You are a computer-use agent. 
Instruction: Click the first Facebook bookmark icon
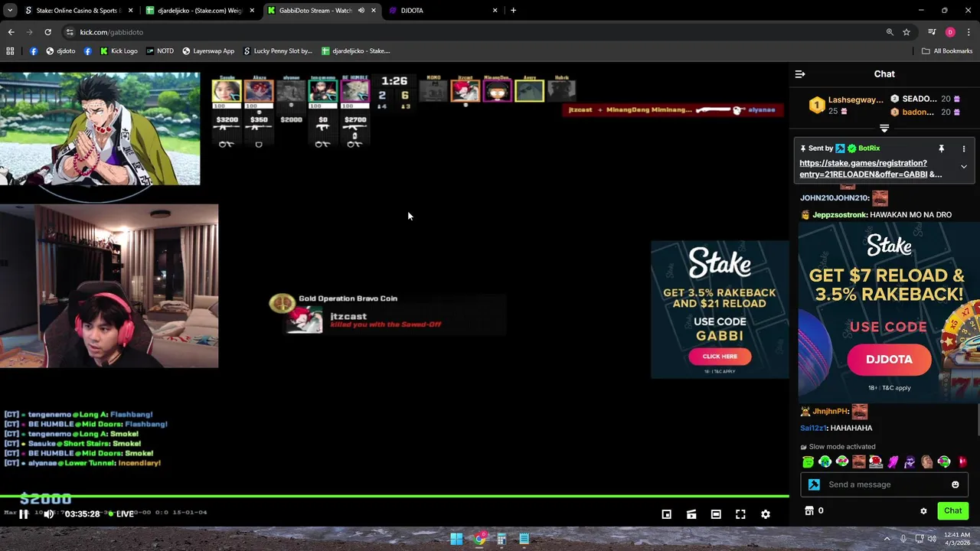pyautogui.click(x=34, y=51)
